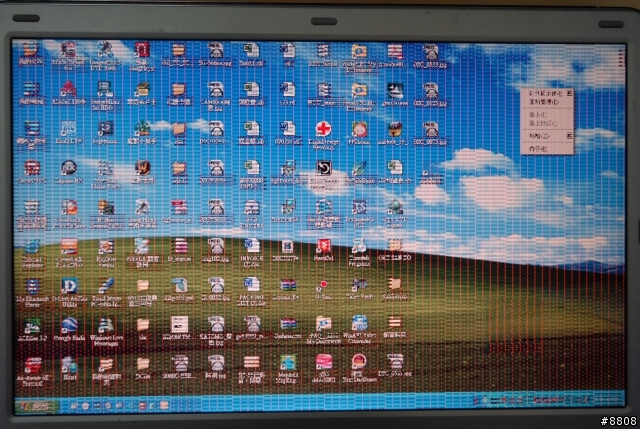Select the Ad-Aware SE Personal icon
Image resolution: width=640 pixels, height=429 pixels.
click(x=32, y=365)
